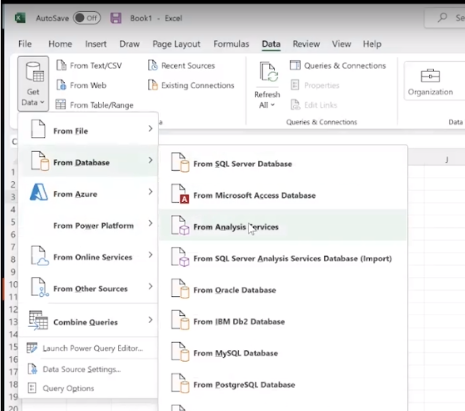
Task: Click the SQL Server Analysis Services Import icon
Action: (x=180, y=257)
